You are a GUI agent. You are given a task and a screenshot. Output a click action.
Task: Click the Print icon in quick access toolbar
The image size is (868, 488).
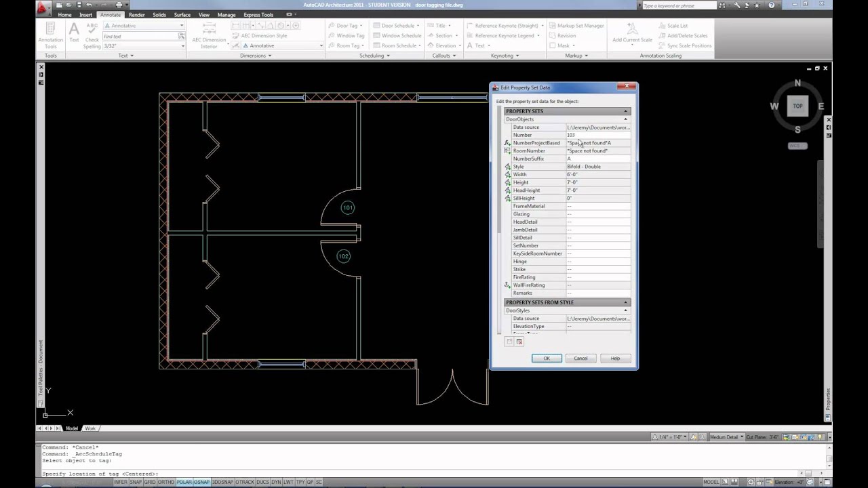pyautogui.click(x=119, y=5)
